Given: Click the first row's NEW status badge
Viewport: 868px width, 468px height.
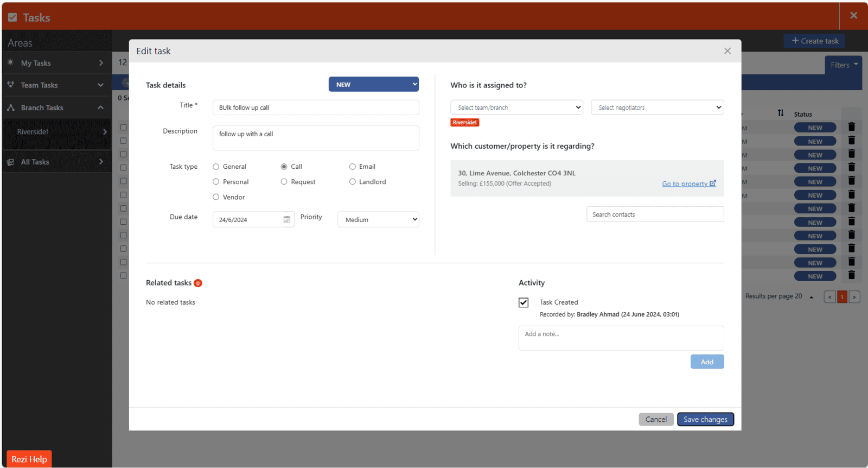Looking at the screenshot, I should click(815, 128).
